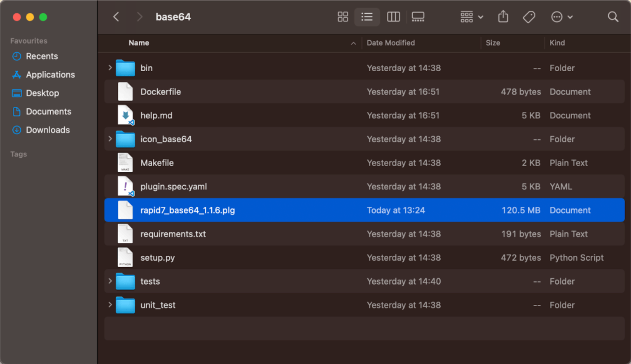631x364 pixels.
Task: Switch to column view
Action: (393, 17)
